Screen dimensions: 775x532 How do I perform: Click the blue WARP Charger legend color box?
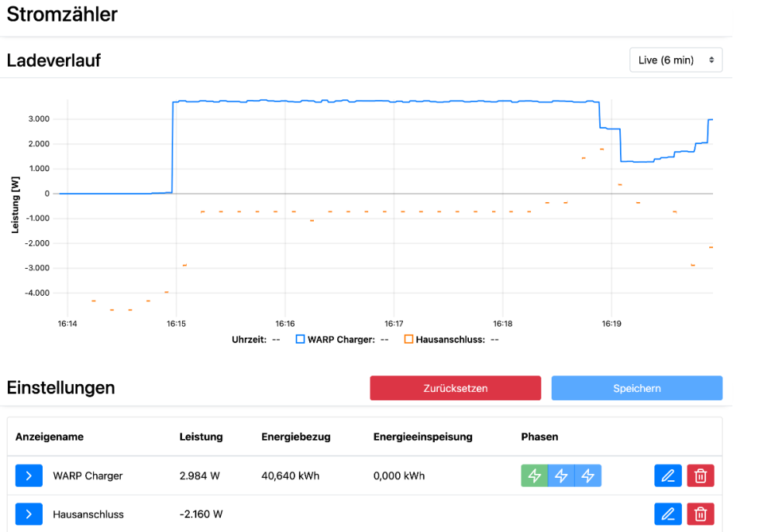301,339
